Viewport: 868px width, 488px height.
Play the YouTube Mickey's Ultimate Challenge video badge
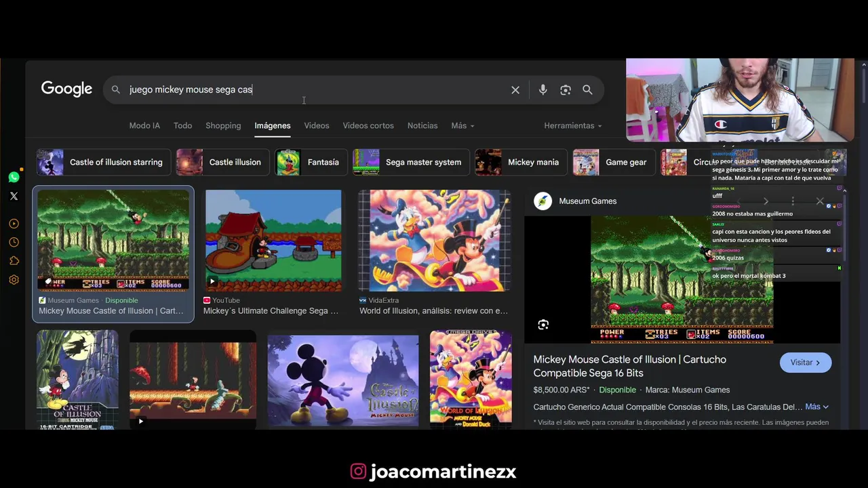212,281
